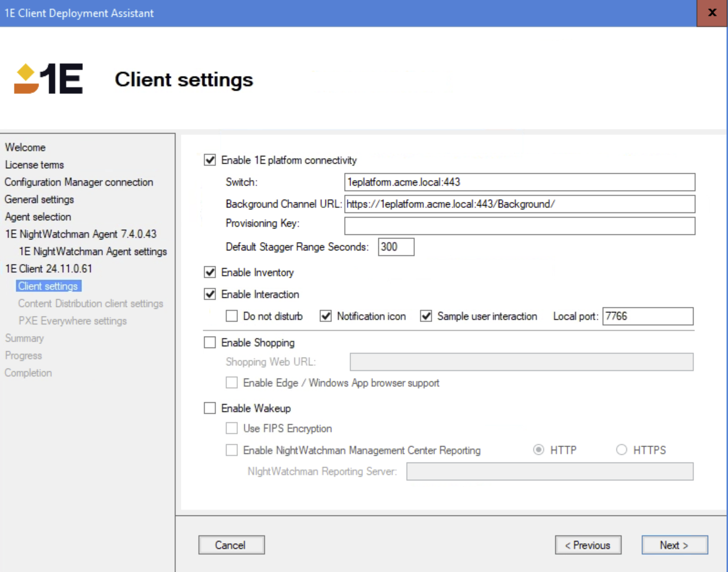Enable the Wakeup checkbox

(210, 408)
